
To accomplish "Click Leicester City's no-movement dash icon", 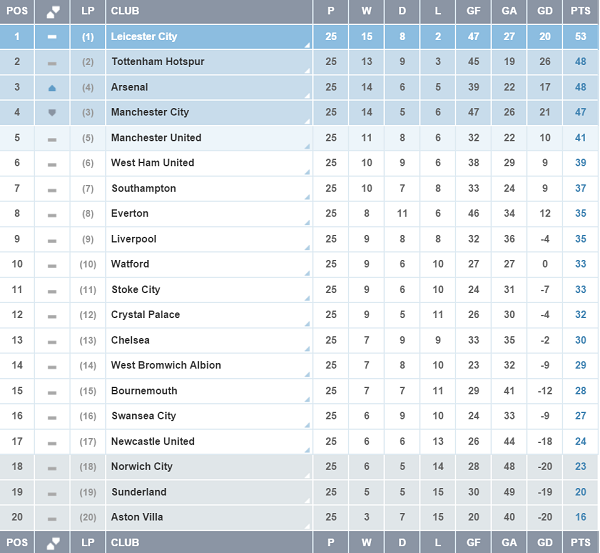I will [x=52, y=37].
